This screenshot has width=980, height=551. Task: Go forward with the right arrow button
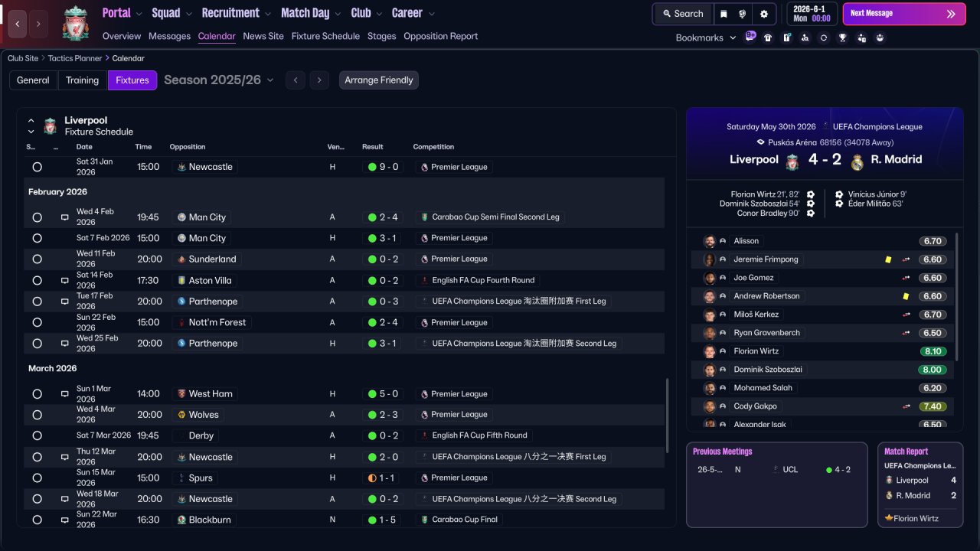(x=38, y=24)
